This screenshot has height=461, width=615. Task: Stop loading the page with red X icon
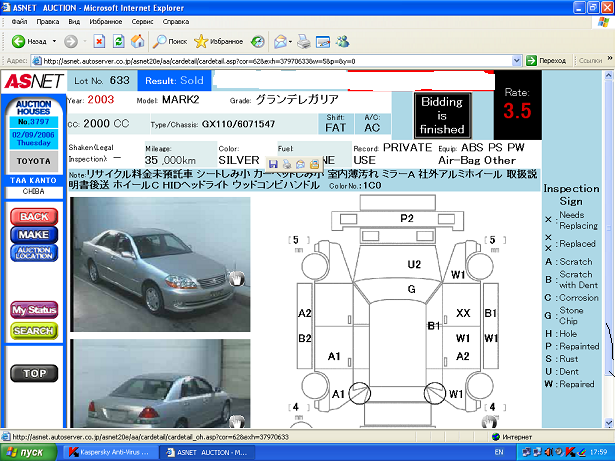pyautogui.click(x=99, y=41)
